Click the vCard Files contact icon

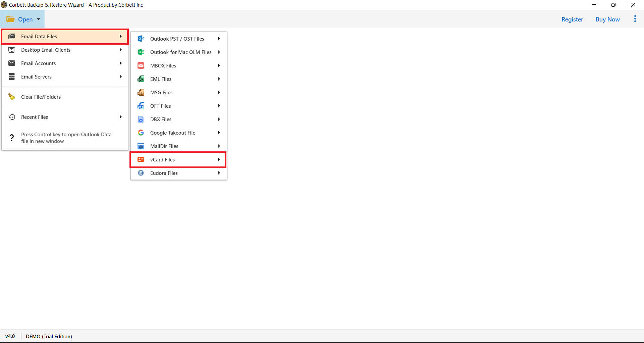[141, 159]
